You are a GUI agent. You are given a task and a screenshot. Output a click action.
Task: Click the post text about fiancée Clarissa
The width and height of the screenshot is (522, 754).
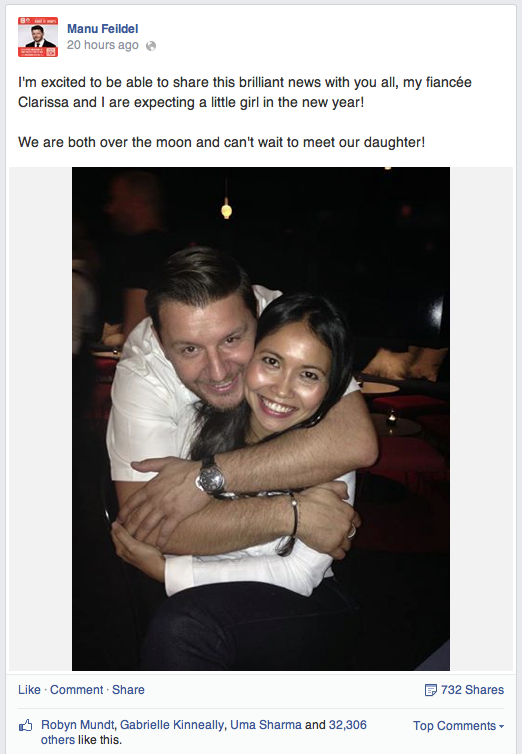pos(245,92)
